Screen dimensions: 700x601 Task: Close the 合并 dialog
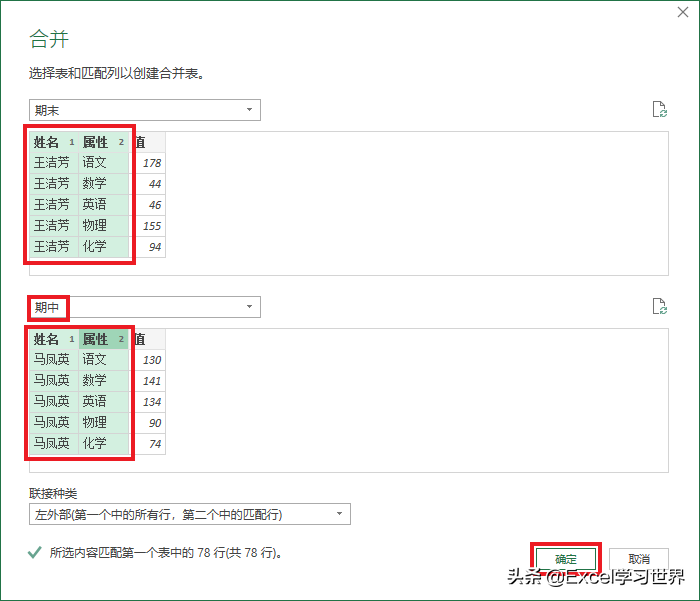pos(683,12)
